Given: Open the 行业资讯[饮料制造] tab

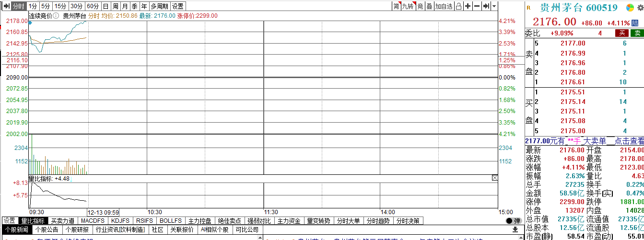Looking at the screenshot, I should tap(120, 230).
